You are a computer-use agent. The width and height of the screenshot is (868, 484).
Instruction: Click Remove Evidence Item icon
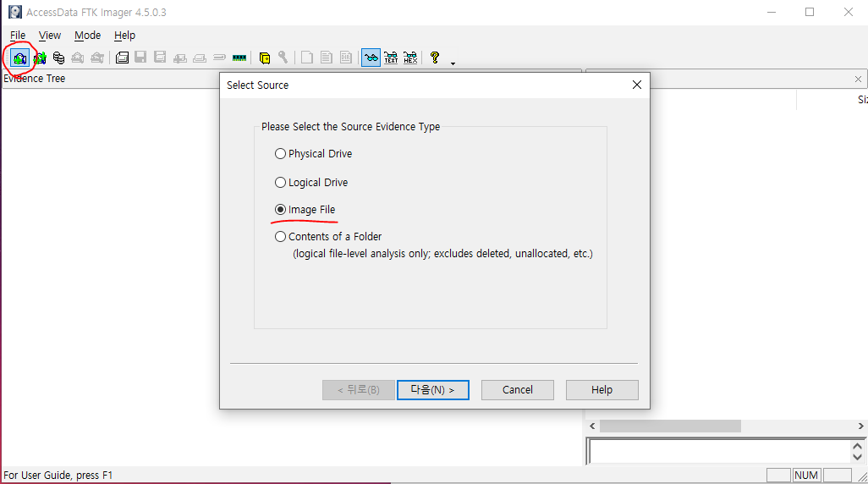(78, 58)
